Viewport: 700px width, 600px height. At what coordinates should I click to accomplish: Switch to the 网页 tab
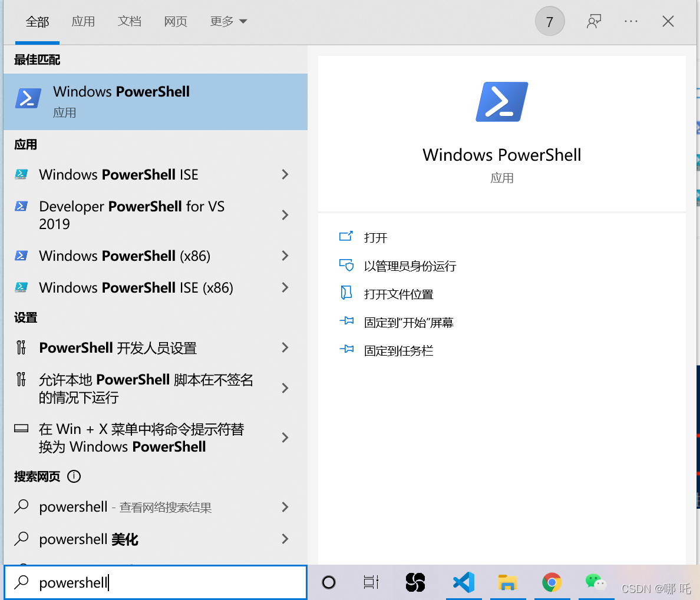[x=176, y=21]
